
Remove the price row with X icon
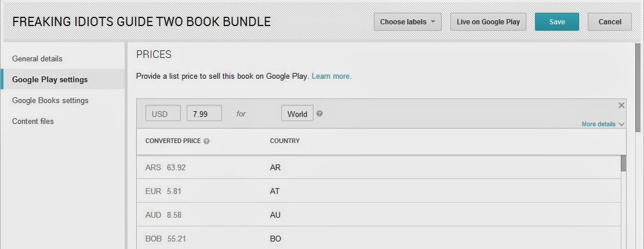(621, 105)
